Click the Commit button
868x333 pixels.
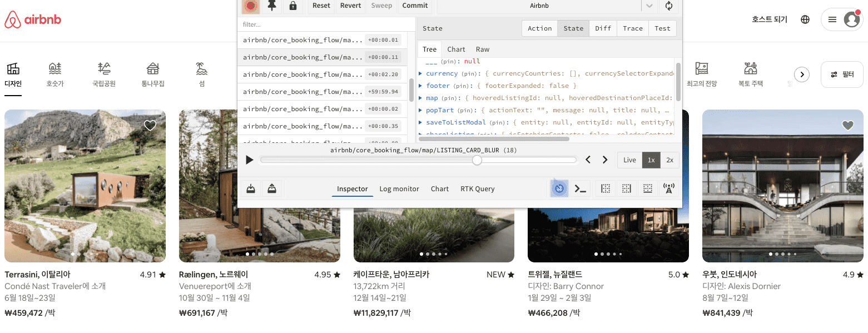tap(415, 6)
